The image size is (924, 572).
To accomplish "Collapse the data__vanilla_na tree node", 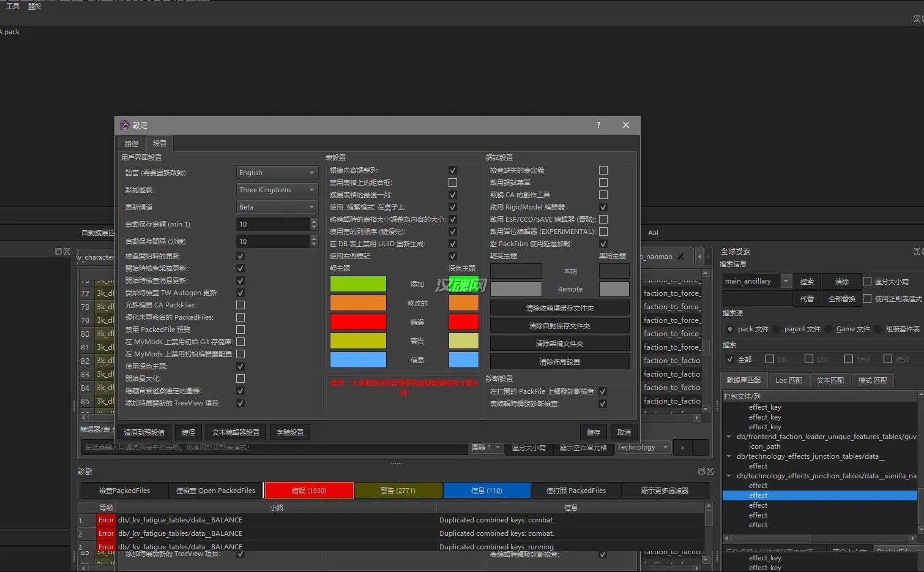I will click(729, 476).
